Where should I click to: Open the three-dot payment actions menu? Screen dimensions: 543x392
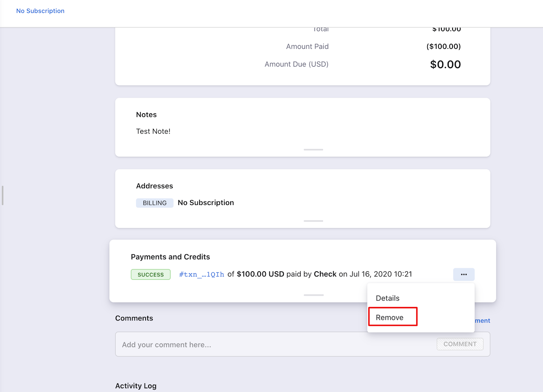pyautogui.click(x=464, y=274)
